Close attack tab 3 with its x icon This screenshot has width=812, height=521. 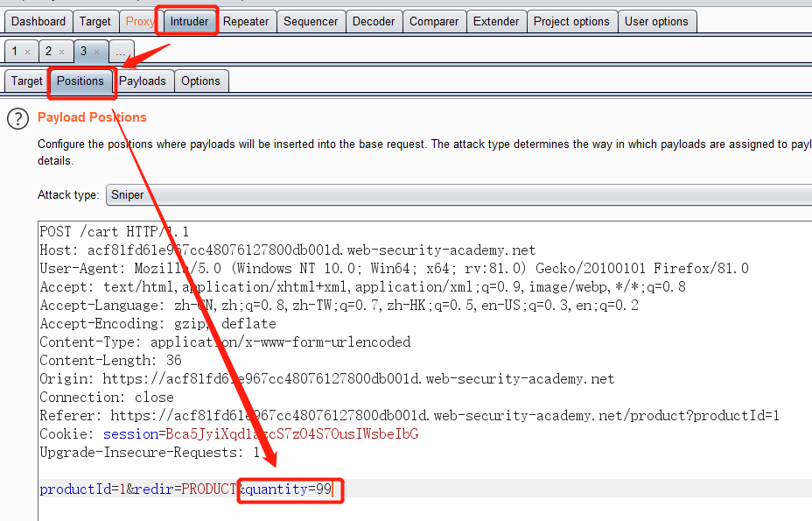(98, 51)
